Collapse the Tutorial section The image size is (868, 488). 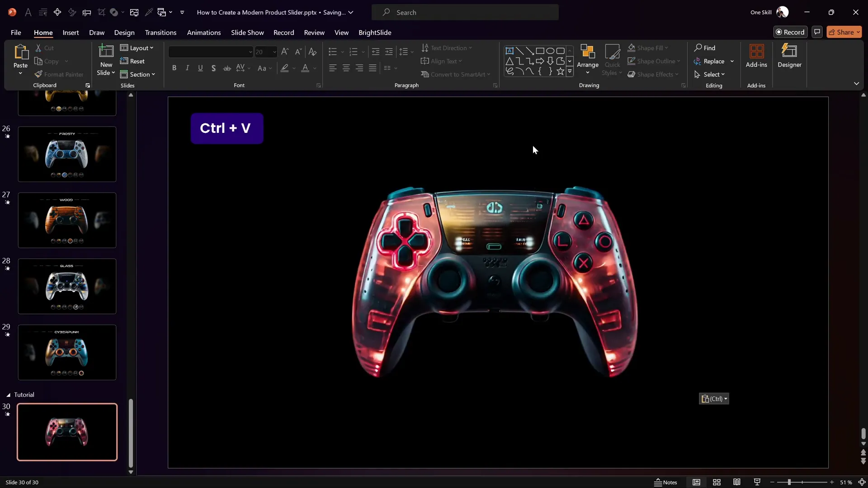click(8, 395)
